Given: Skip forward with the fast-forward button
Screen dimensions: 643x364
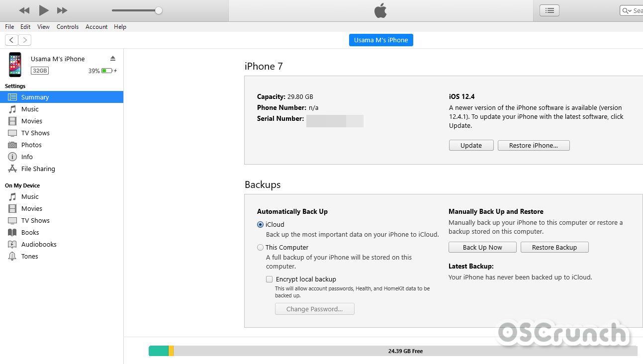Looking at the screenshot, I should [62, 10].
